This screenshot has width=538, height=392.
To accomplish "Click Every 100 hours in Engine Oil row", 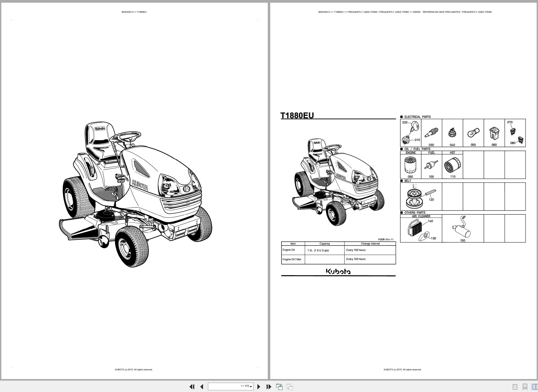I will click(x=356, y=250).
